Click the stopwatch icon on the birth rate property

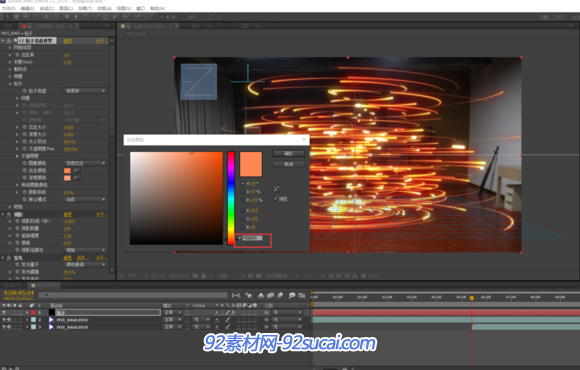[x=17, y=55]
